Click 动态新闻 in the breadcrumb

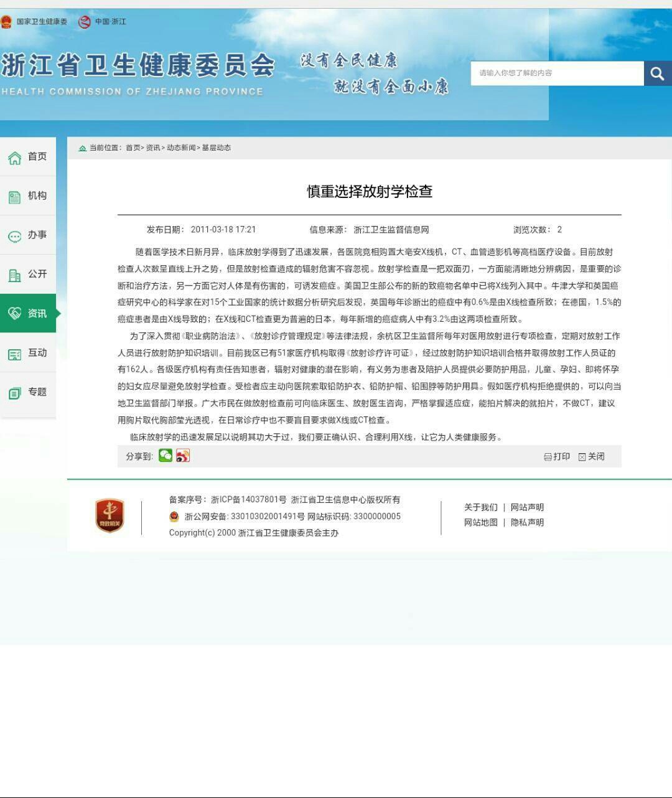(x=181, y=148)
